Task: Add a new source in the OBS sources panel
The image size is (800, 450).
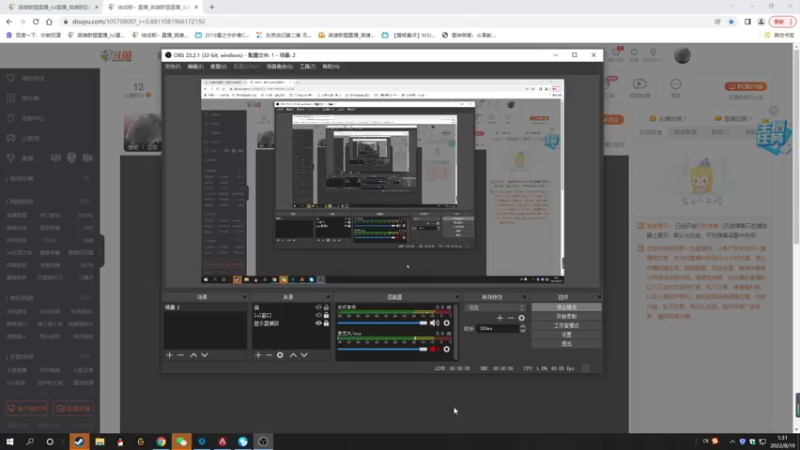Action: (258, 355)
